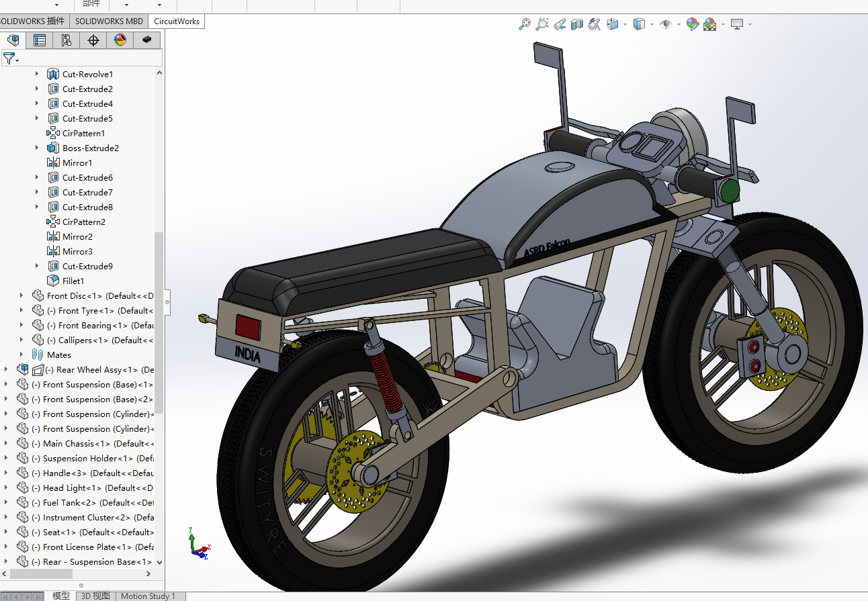Switch to the DimXpertManager crosshair tab

coord(93,40)
